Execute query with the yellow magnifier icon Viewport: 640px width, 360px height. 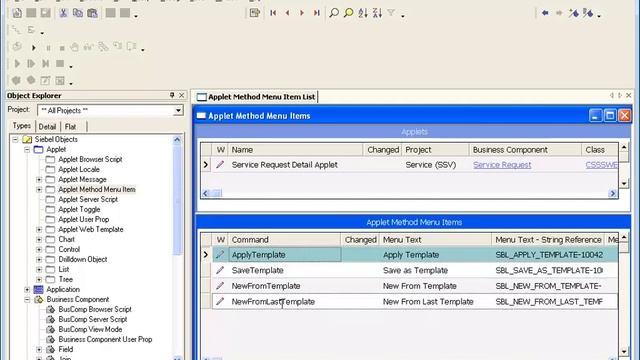coord(349,13)
